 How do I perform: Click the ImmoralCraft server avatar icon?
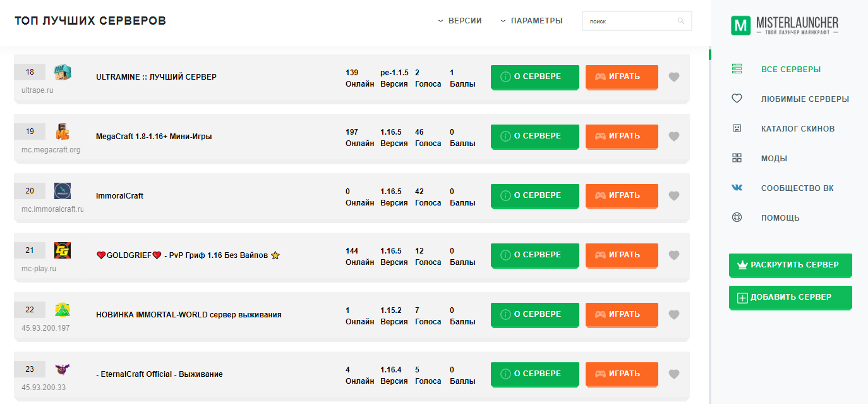(x=63, y=191)
